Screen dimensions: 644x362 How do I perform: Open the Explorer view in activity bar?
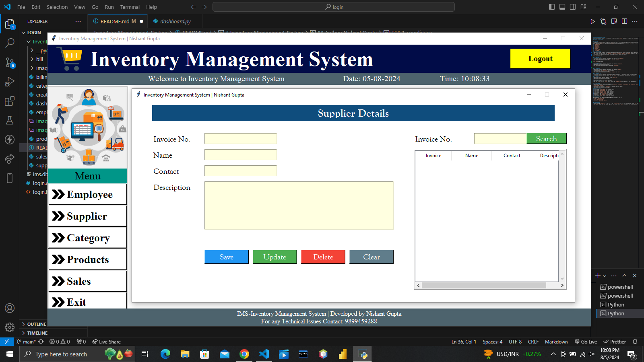click(10, 24)
